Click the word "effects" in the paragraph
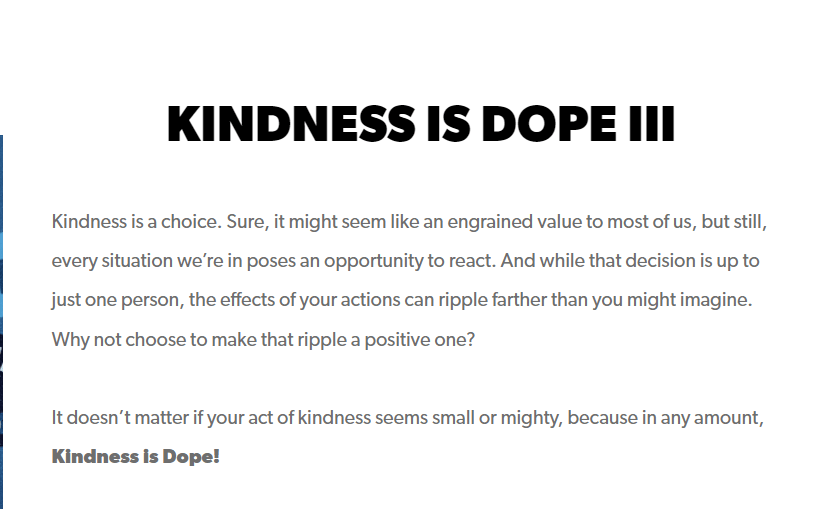The height and width of the screenshot is (509, 840). pos(222,300)
